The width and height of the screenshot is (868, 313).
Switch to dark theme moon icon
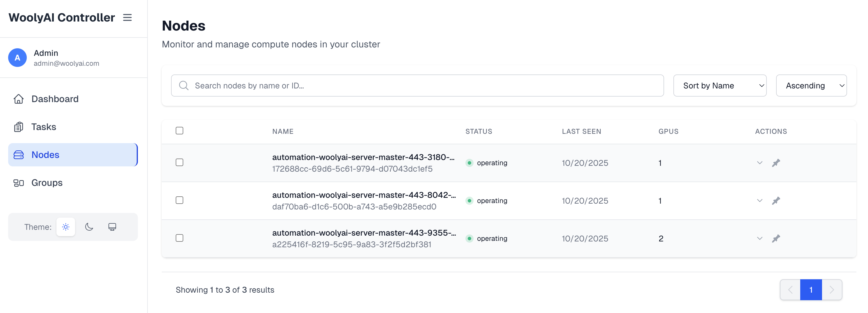point(89,227)
